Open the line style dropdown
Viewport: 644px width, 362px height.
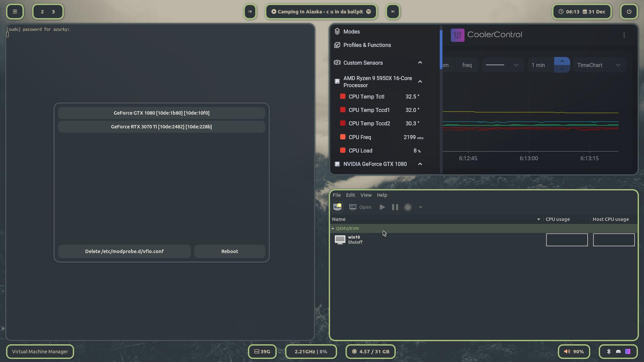(502, 65)
